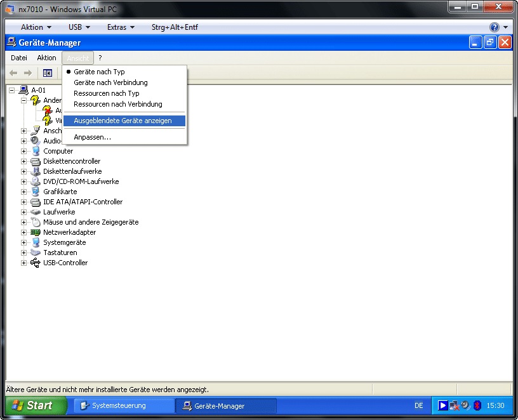Image resolution: width=518 pixels, height=420 pixels.
Task: Collapse the Andere Geräte node
Action: coord(23,100)
